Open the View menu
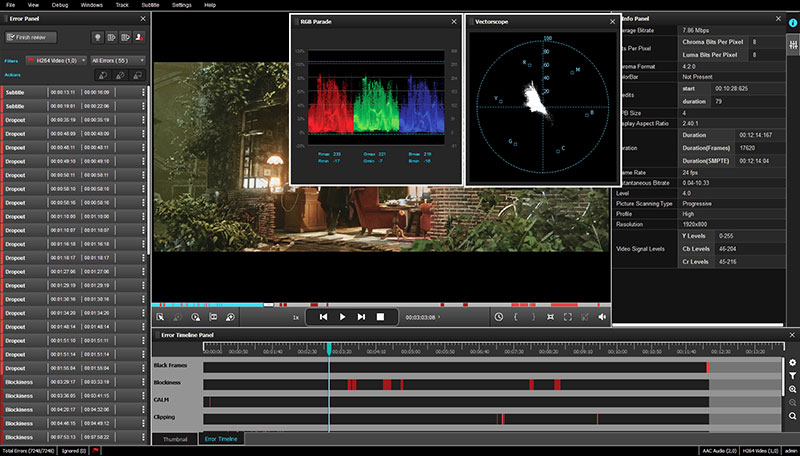The image size is (800, 456). pyautogui.click(x=33, y=5)
